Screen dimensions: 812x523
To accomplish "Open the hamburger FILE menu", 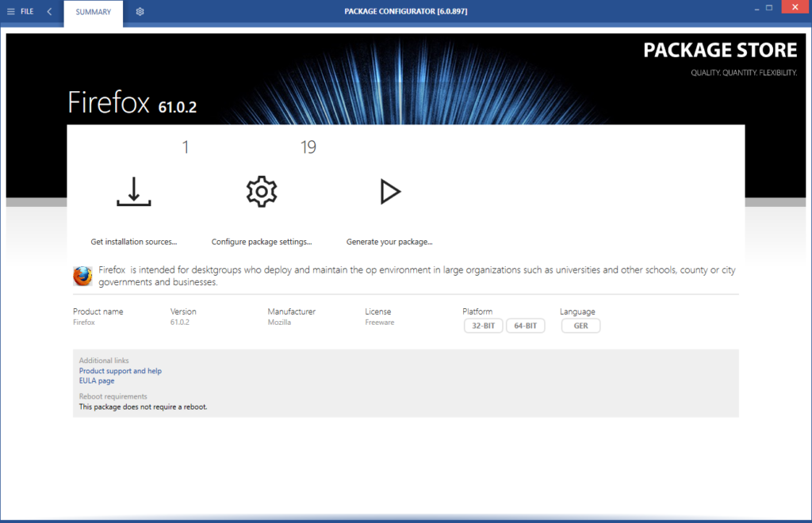I will [20, 11].
